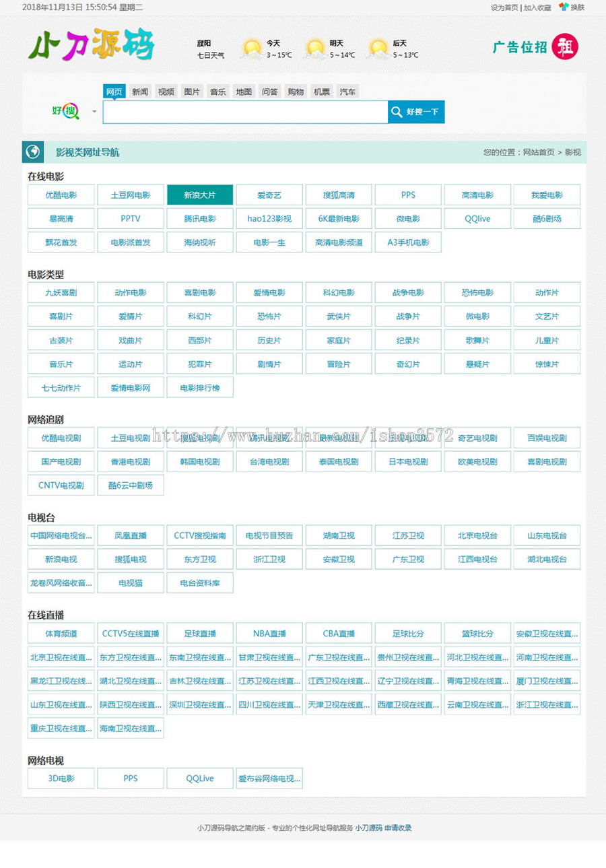Open the 爱奇艺 link
The height and width of the screenshot is (868, 606).
click(269, 195)
